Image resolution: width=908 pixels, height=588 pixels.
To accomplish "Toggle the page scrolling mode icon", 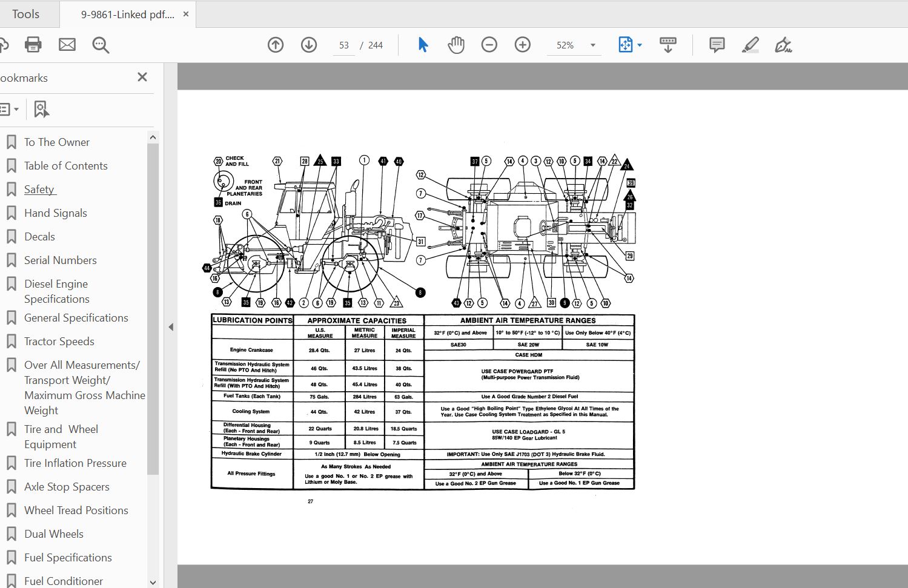I will (667, 44).
